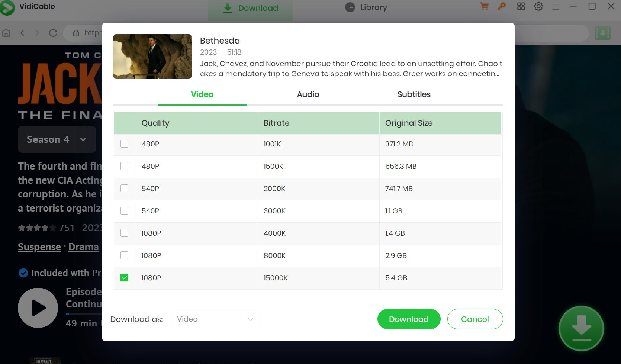Screen dimensions: 621x364
Task: Reload the page with refresh icon
Action: (53, 33)
